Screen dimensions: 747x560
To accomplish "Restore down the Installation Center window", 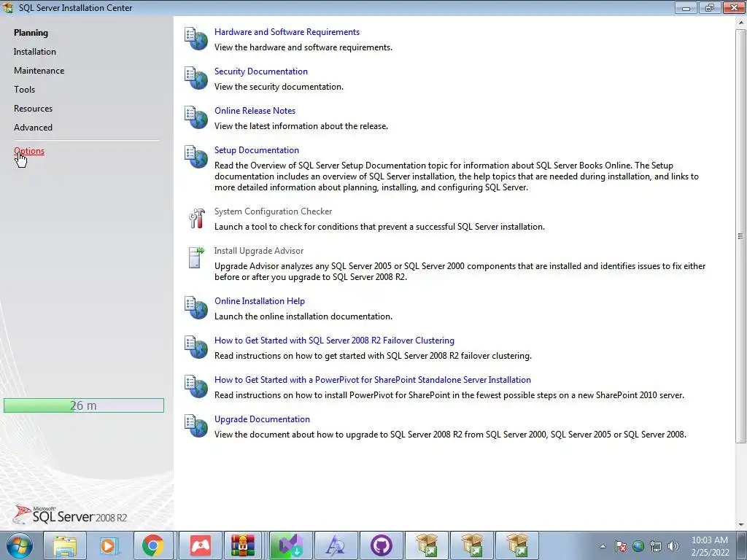I will 710,7.
